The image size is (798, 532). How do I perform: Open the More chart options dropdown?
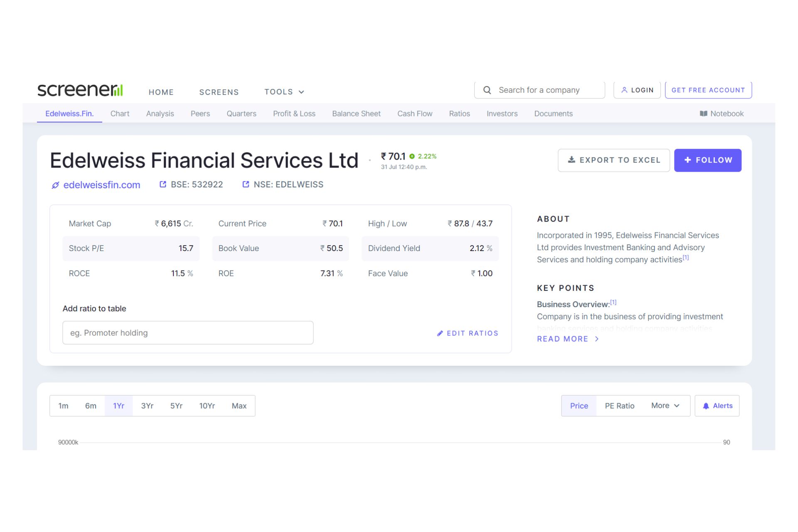(665, 406)
